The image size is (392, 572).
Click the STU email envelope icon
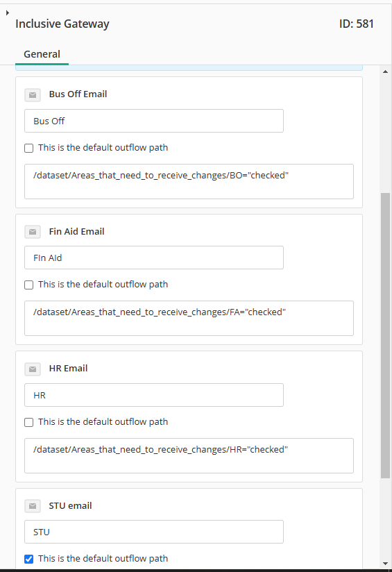33,506
